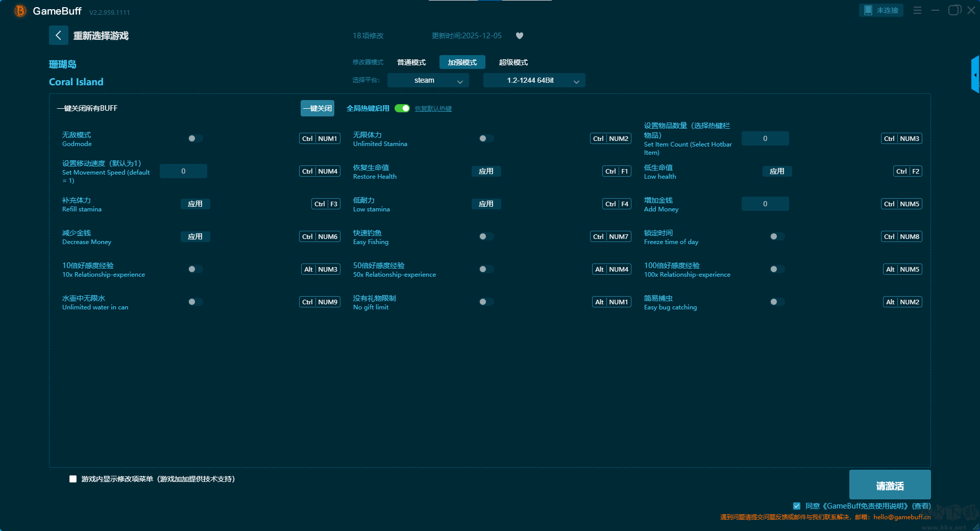Click the restore default hotkeys link
Viewport: 980px width, 531px height.
click(433, 109)
